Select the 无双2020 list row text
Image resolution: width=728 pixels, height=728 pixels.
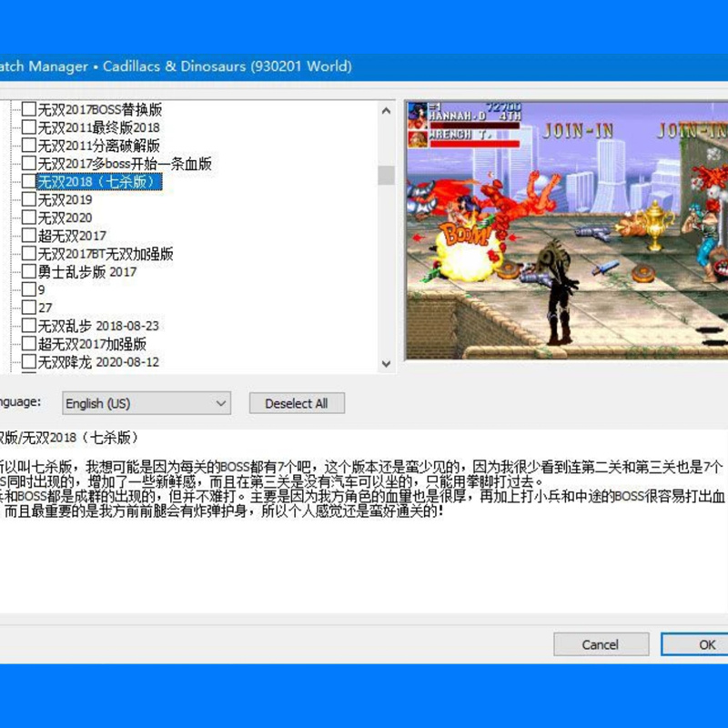click(x=65, y=217)
